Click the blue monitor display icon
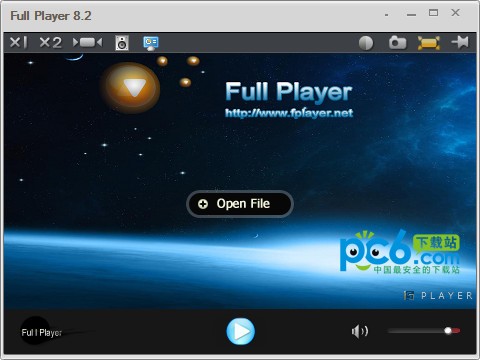The height and width of the screenshot is (360, 480). [151, 43]
